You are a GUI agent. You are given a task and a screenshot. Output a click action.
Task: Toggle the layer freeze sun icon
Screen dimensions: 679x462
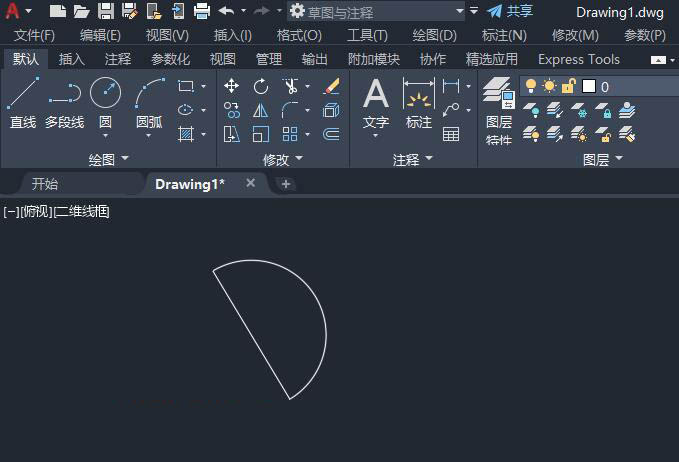(549, 86)
